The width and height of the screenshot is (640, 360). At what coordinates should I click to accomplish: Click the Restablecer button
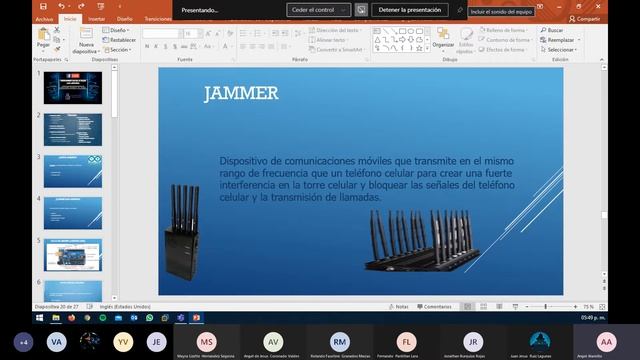point(119,40)
